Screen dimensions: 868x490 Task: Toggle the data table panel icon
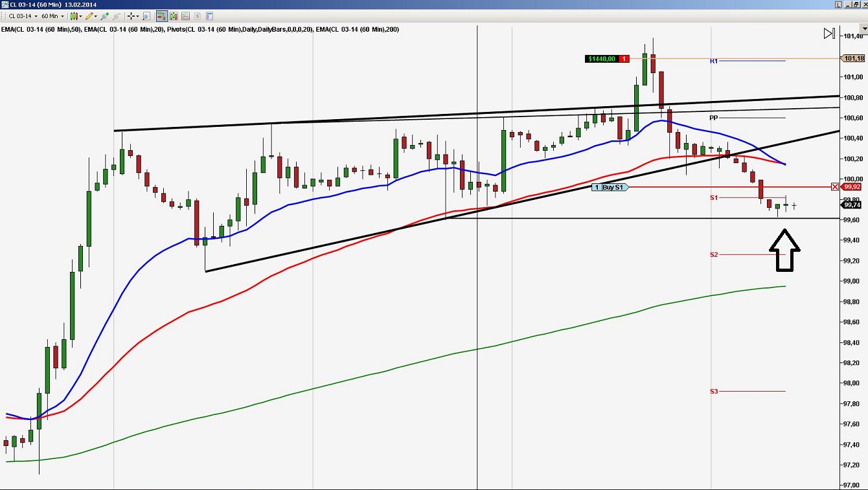click(x=207, y=16)
